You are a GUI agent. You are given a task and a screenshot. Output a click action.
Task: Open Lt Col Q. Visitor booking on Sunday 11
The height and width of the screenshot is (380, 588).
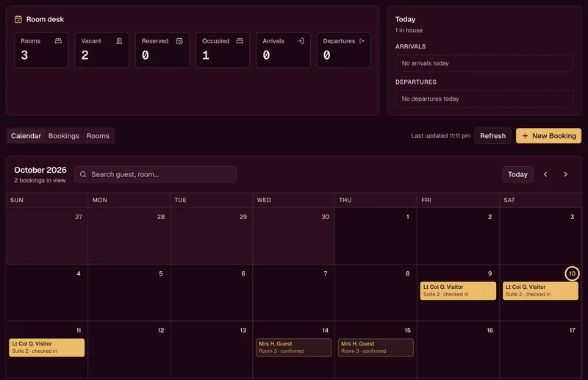[x=47, y=348]
